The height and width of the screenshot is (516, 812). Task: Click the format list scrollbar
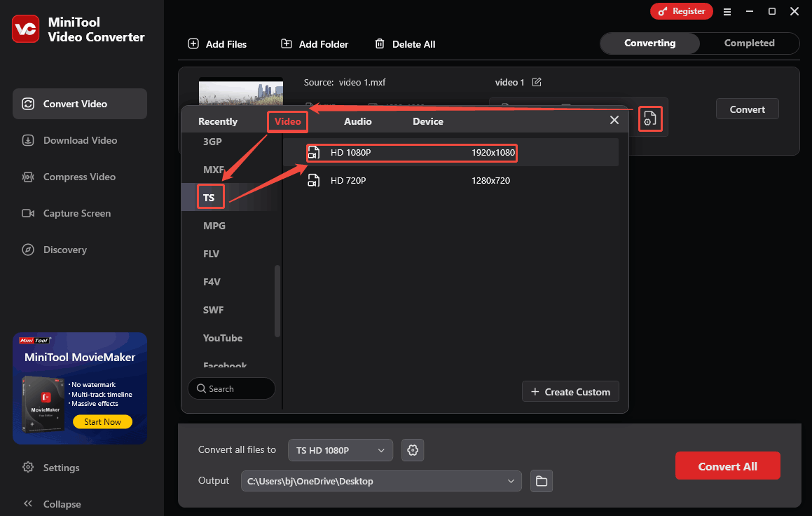pos(277,301)
